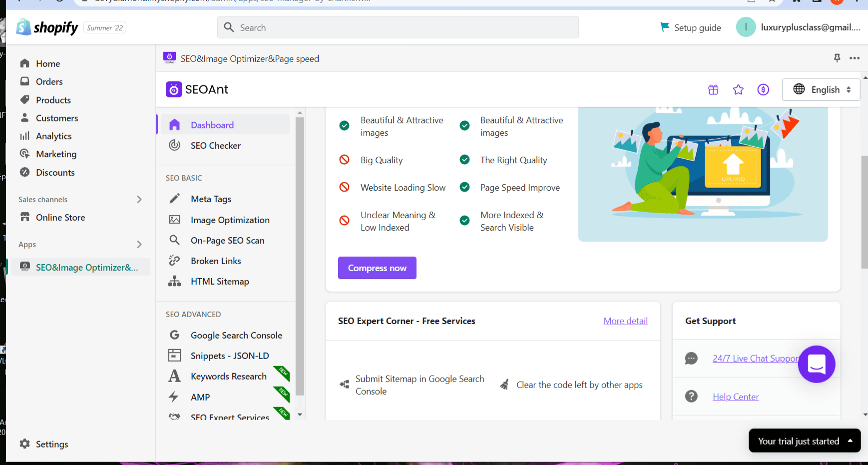Click the star rating icon in SEOAnt header

click(738, 89)
